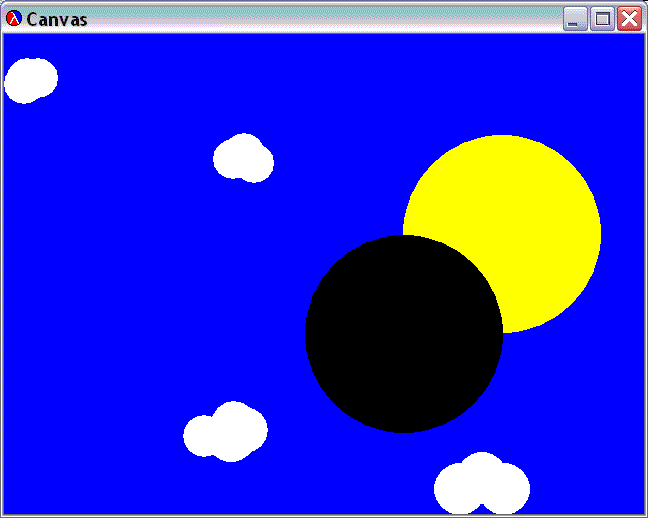This screenshot has height=518, width=648.
Task: Click the "Canvas" title text
Action: point(57,19)
